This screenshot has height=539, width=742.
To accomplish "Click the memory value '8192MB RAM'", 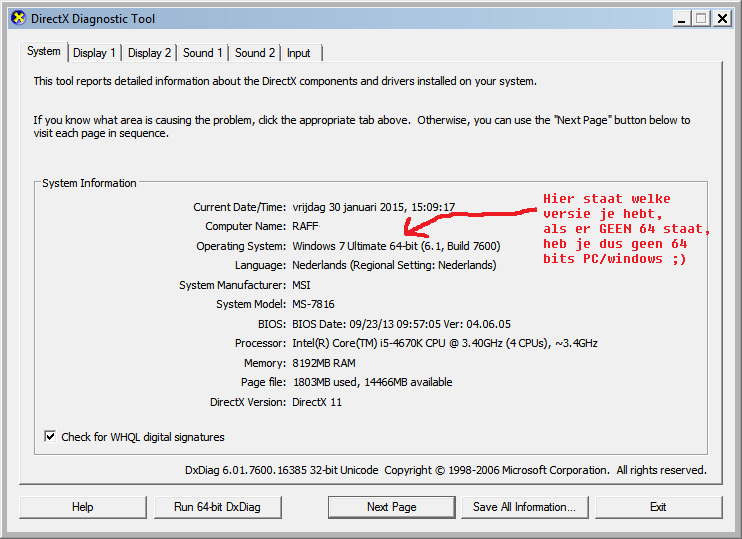I will point(324,363).
